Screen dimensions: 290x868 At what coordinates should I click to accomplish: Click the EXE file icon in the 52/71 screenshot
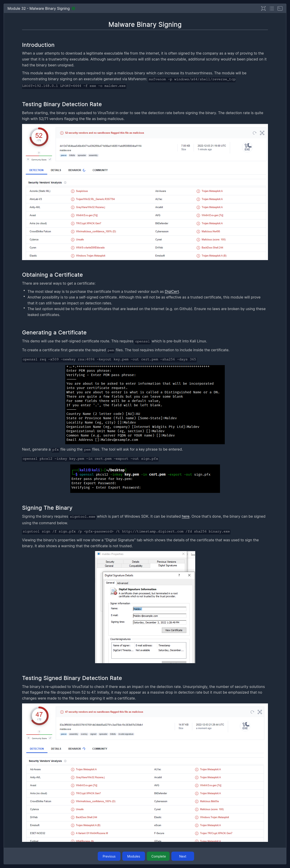247,147
